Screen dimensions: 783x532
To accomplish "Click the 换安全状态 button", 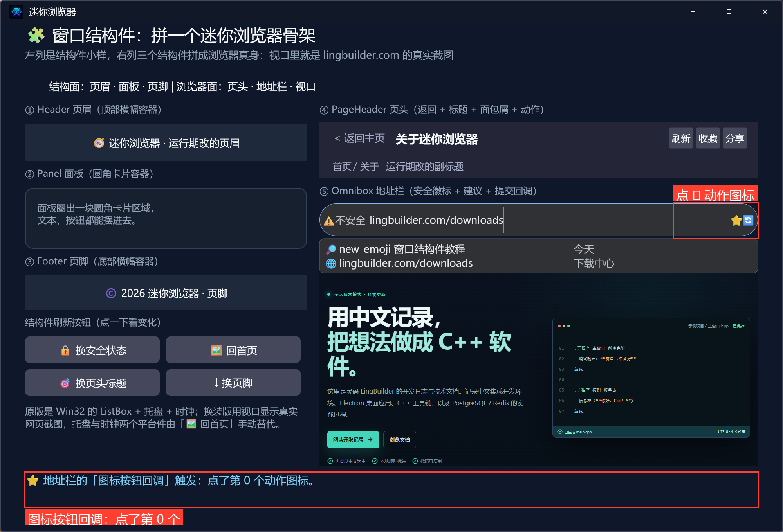I will pyautogui.click(x=92, y=350).
